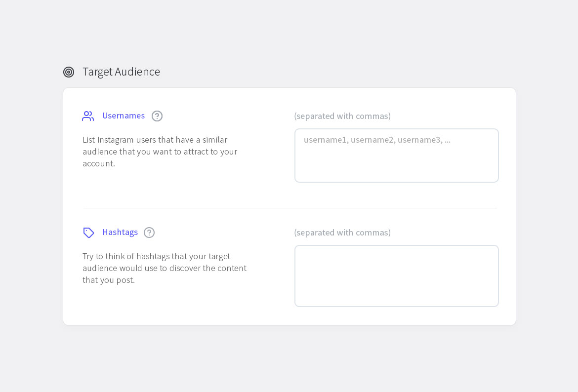The width and height of the screenshot is (578, 392).
Task: Open the Hashtags help question mark
Action: (x=149, y=233)
